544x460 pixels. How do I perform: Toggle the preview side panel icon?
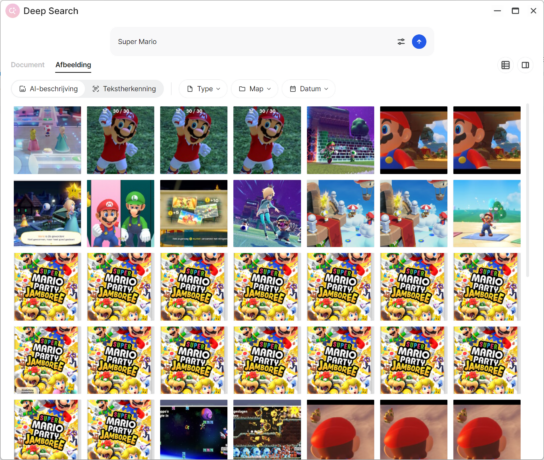(525, 65)
